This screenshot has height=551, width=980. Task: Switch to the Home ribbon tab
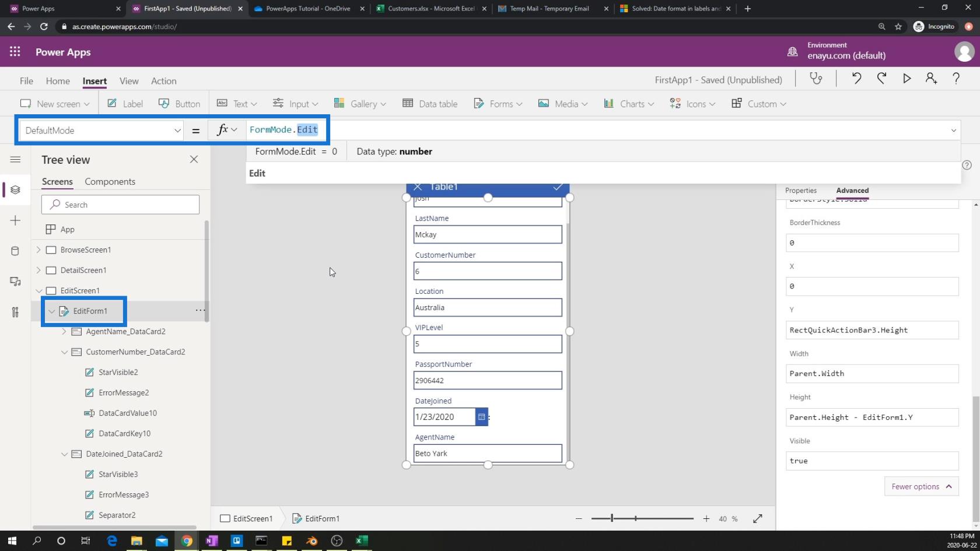pyautogui.click(x=58, y=80)
